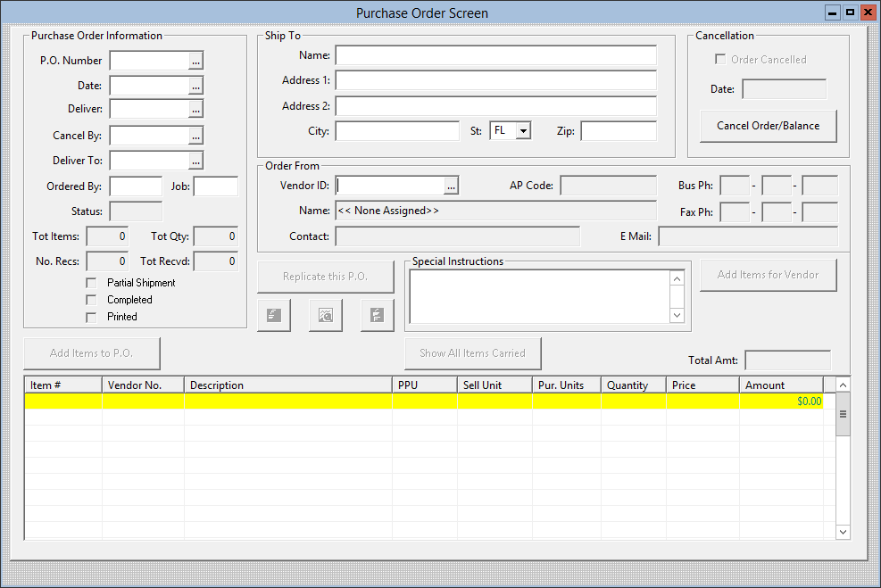The width and height of the screenshot is (881, 588).
Task: Click into the Ordered By field
Action: 136,186
